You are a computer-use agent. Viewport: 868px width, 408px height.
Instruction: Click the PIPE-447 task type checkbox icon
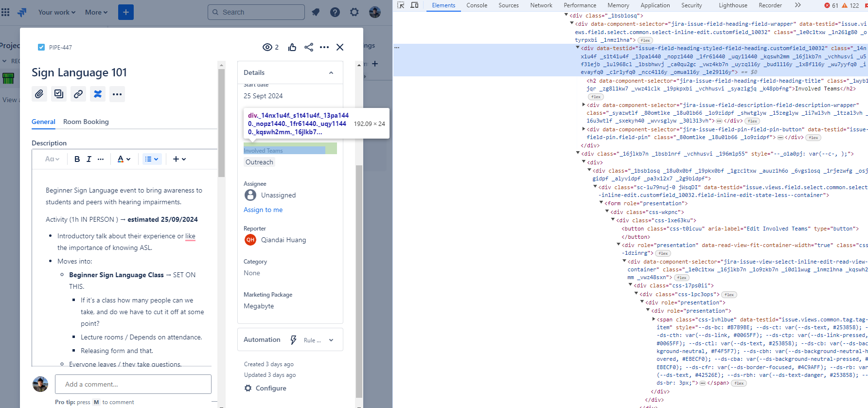pos(41,47)
